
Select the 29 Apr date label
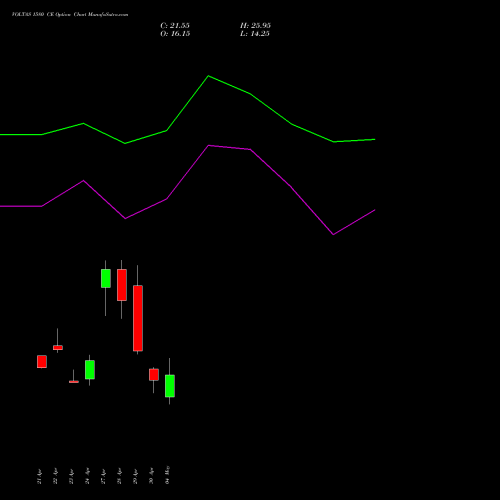[135, 476]
